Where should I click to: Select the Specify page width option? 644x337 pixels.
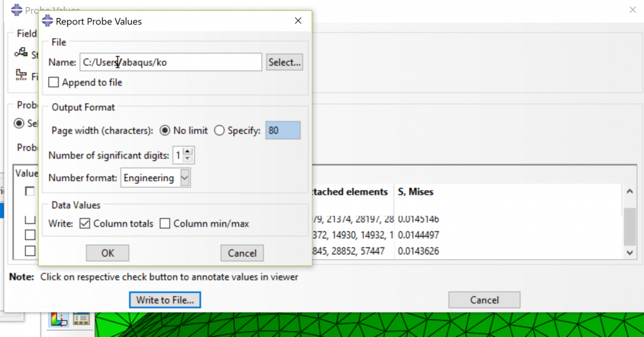pos(220,130)
